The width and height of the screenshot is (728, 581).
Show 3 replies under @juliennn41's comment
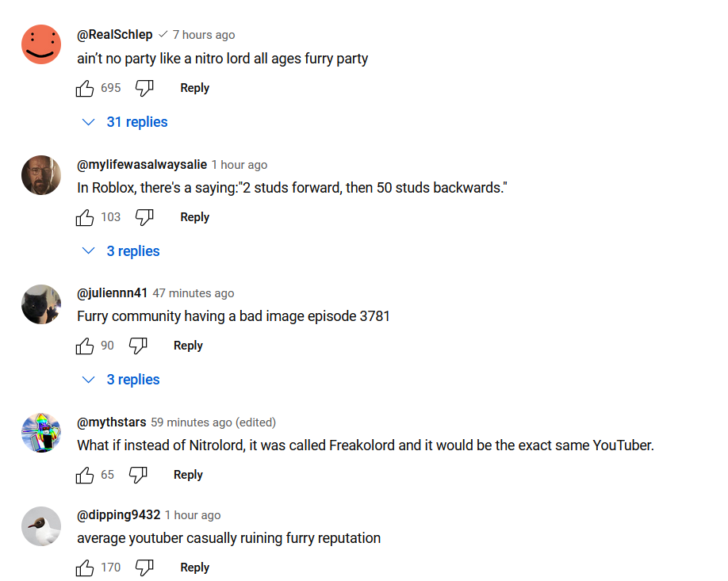click(x=122, y=380)
